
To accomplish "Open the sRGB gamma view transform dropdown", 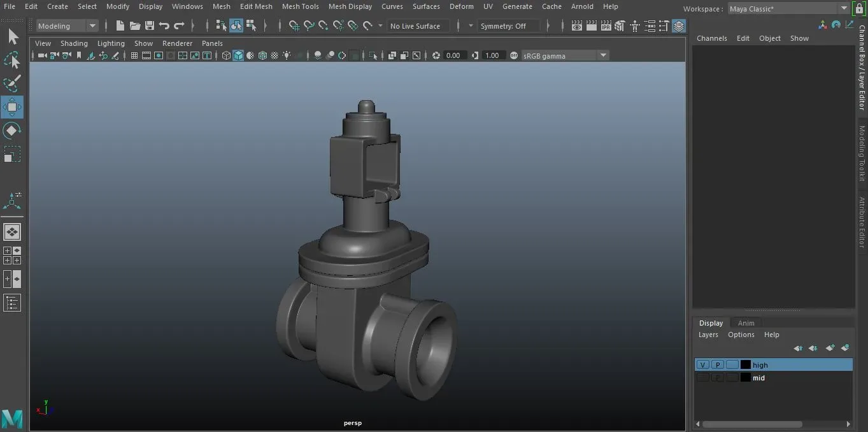I will tap(565, 55).
